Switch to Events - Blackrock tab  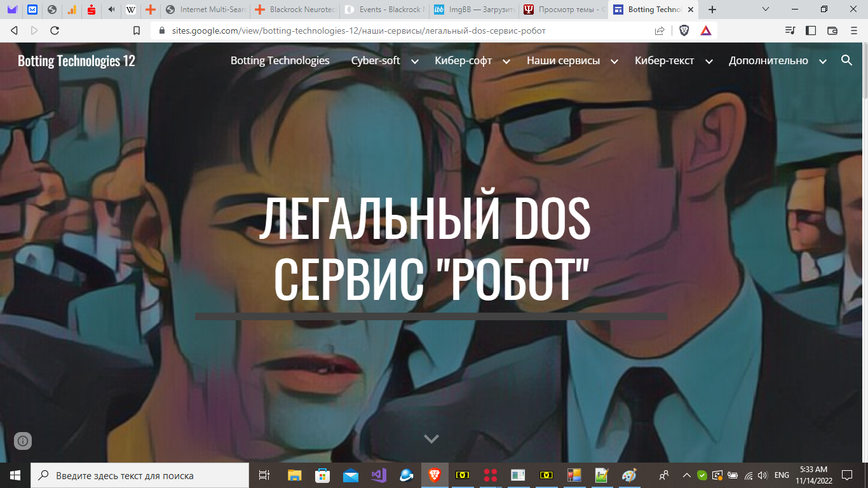384,10
